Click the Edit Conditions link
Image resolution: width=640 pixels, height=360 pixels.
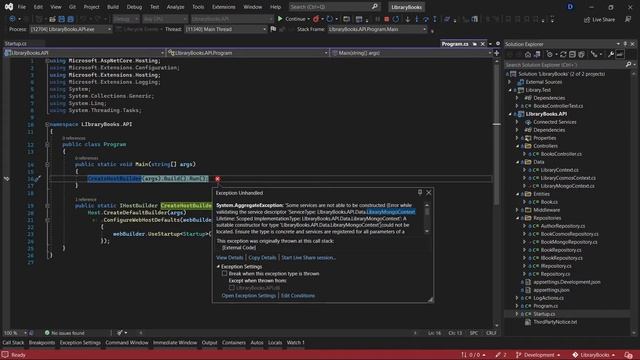click(x=298, y=296)
